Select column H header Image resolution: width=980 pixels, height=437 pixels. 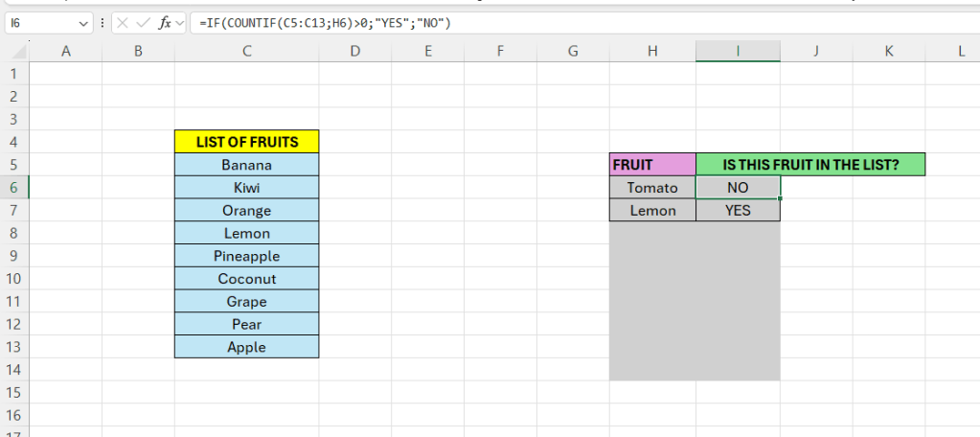652,52
